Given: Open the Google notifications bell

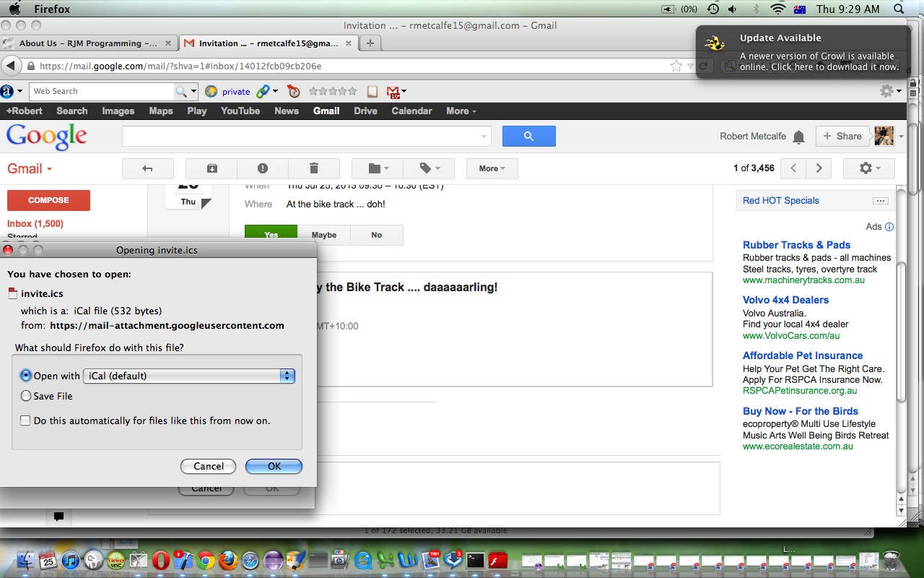Looking at the screenshot, I should (798, 137).
